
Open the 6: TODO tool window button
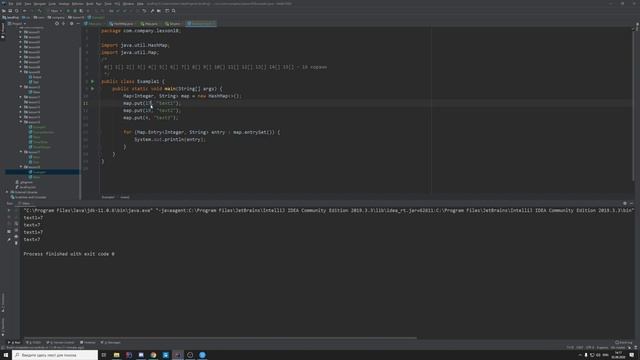click(x=33, y=342)
